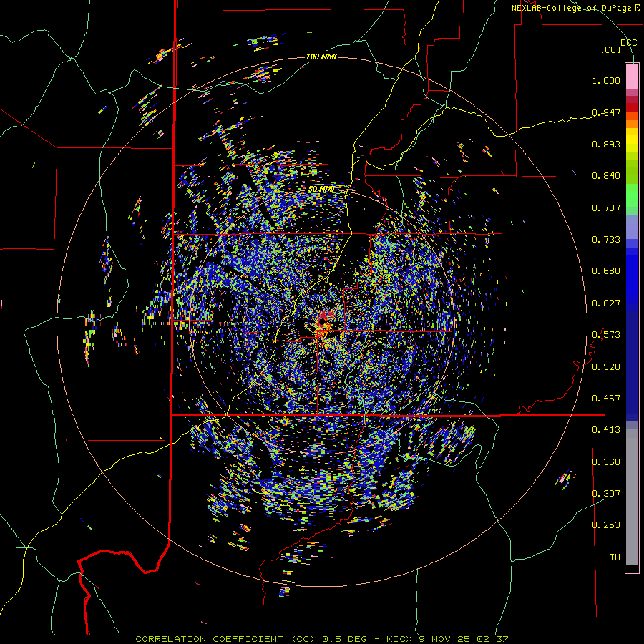The image size is (644, 644).
Task: Click the 0.307 scale value
Action: click(606, 494)
